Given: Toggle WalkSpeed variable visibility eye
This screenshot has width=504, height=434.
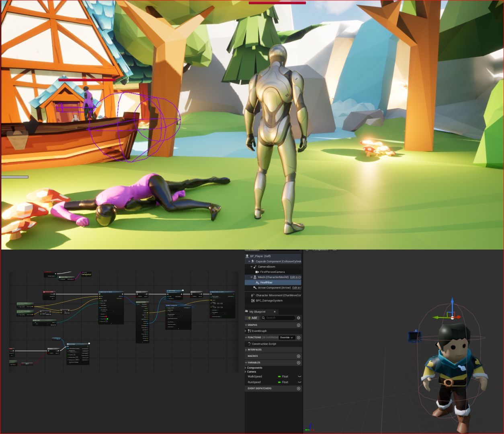Looking at the screenshot, I should [299, 377].
